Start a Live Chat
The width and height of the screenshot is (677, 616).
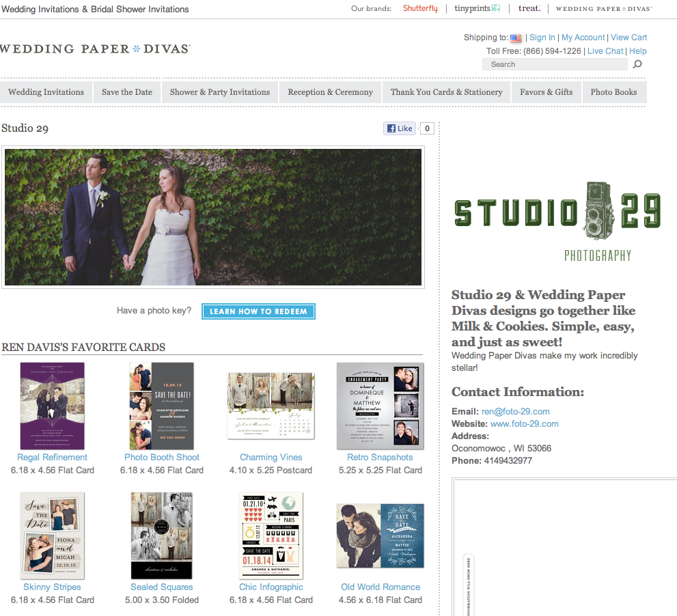pos(605,51)
